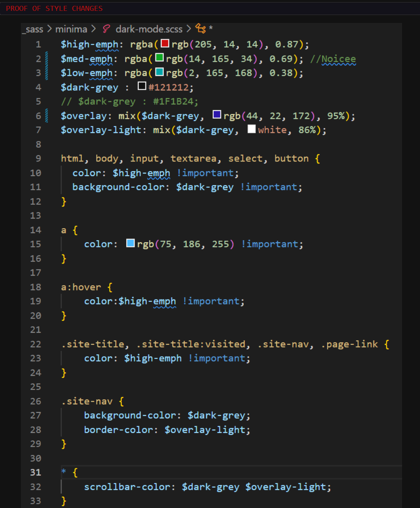Click the Noicee link in the line 2 comment
This screenshot has width=420, height=508.
click(338, 58)
